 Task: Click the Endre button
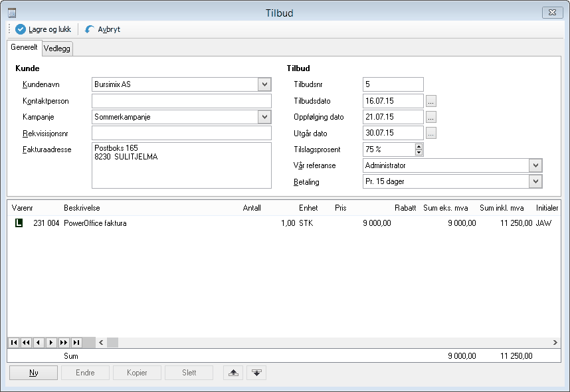coord(85,373)
